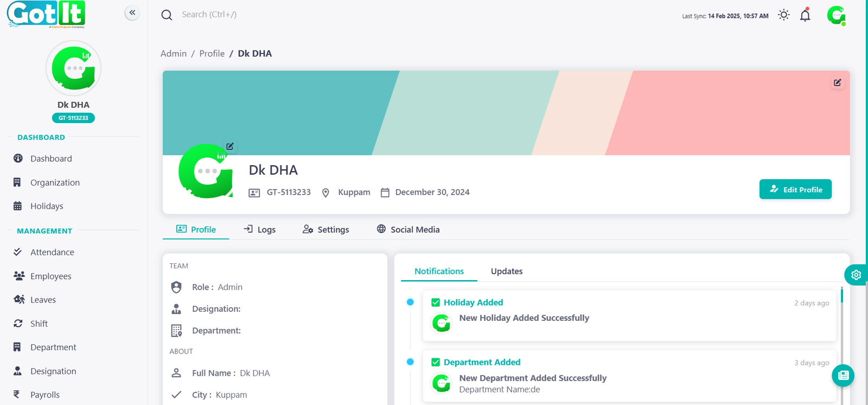Click the Edit Profile button
Viewport: 868px width, 405px height.
click(x=795, y=189)
